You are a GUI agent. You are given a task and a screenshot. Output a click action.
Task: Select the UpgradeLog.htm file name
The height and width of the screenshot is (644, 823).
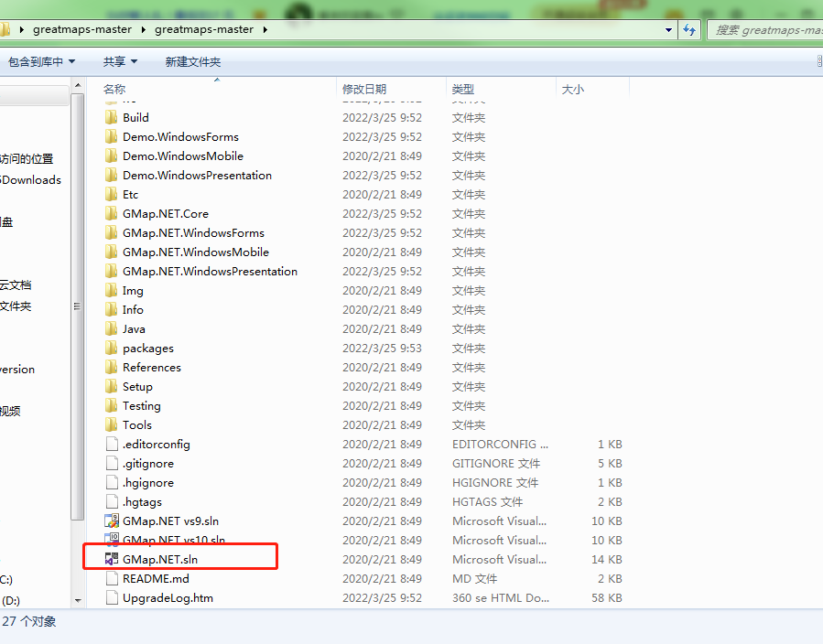(168, 598)
